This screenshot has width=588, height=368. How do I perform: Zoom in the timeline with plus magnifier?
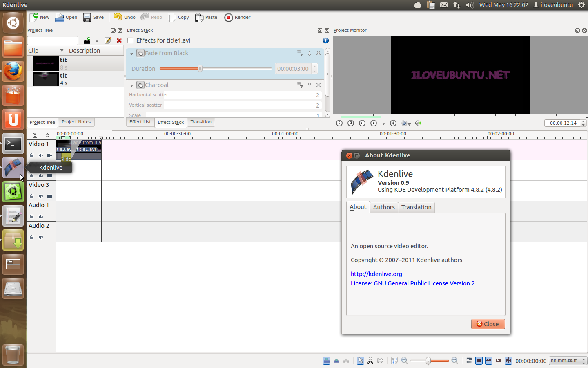pyautogui.click(x=454, y=360)
